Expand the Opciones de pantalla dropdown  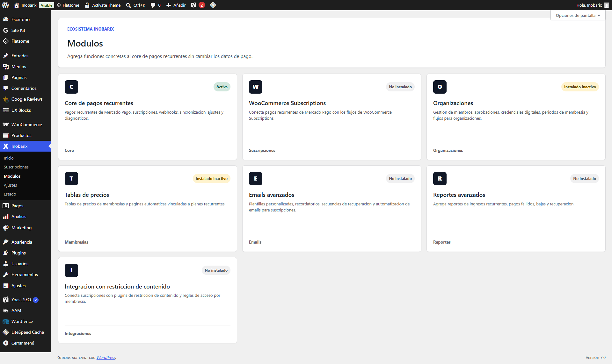point(578,15)
